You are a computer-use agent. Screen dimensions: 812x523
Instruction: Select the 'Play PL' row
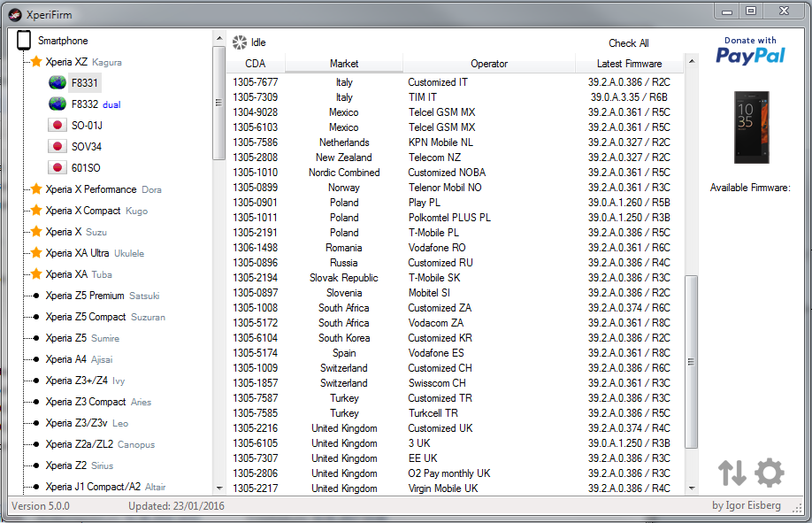(x=456, y=202)
